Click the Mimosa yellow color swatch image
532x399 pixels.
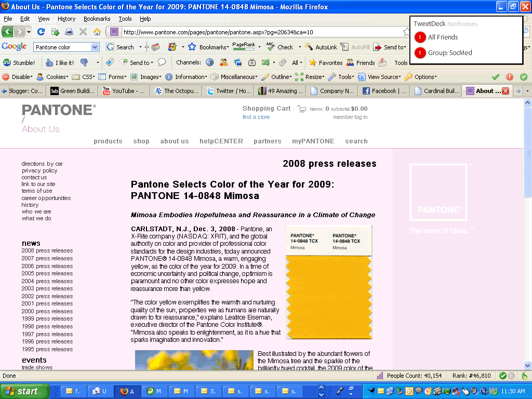pos(329,282)
